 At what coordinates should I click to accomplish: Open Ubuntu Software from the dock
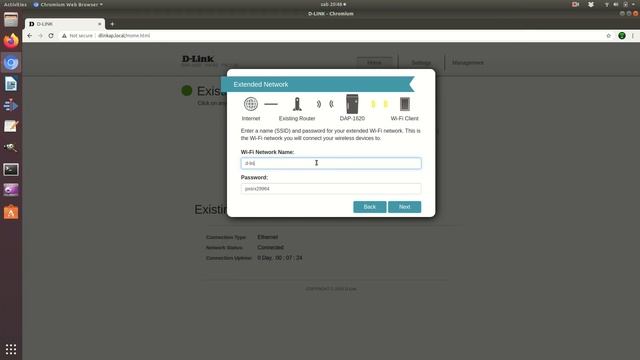[x=11, y=212]
